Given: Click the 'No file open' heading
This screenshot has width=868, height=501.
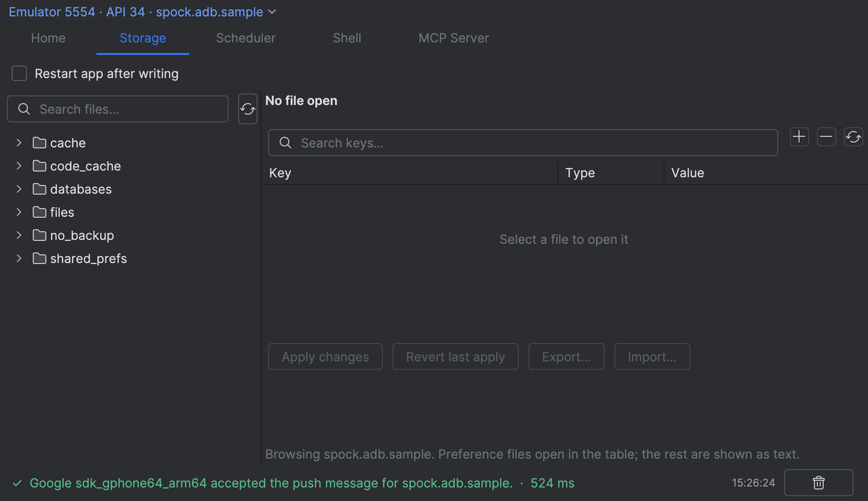Looking at the screenshot, I should [x=301, y=100].
